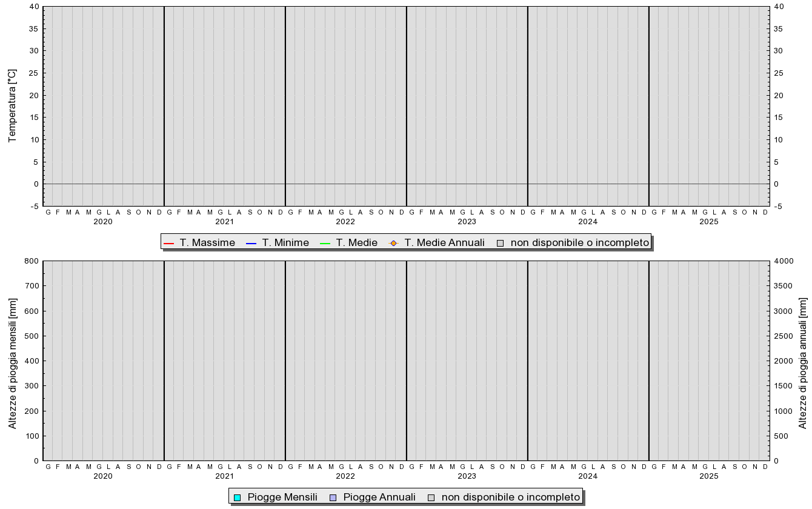Click the 800 tick on the monthly rainfall axis
The width and height of the screenshot is (812, 509).
pyautogui.click(x=32, y=261)
